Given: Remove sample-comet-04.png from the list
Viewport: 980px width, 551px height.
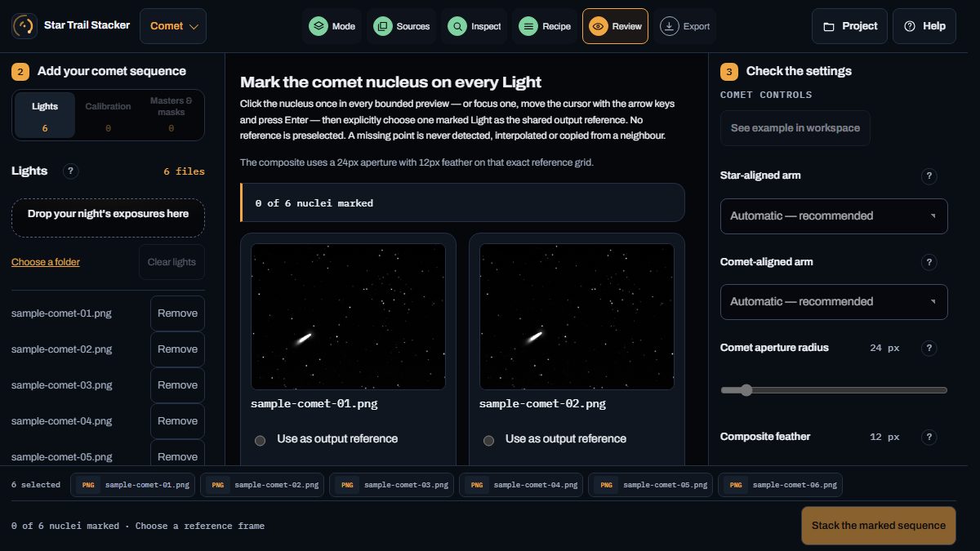Looking at the screenshot, I should coord(177,421).
